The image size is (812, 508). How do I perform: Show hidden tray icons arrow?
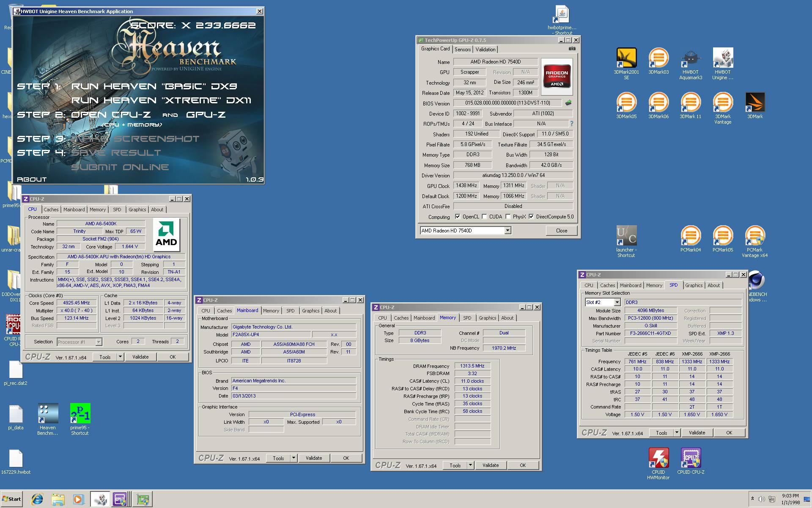[752, 499]
